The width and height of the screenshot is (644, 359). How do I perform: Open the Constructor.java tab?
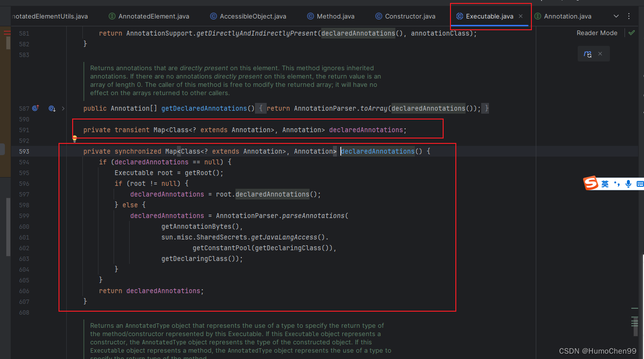point(405,16)
